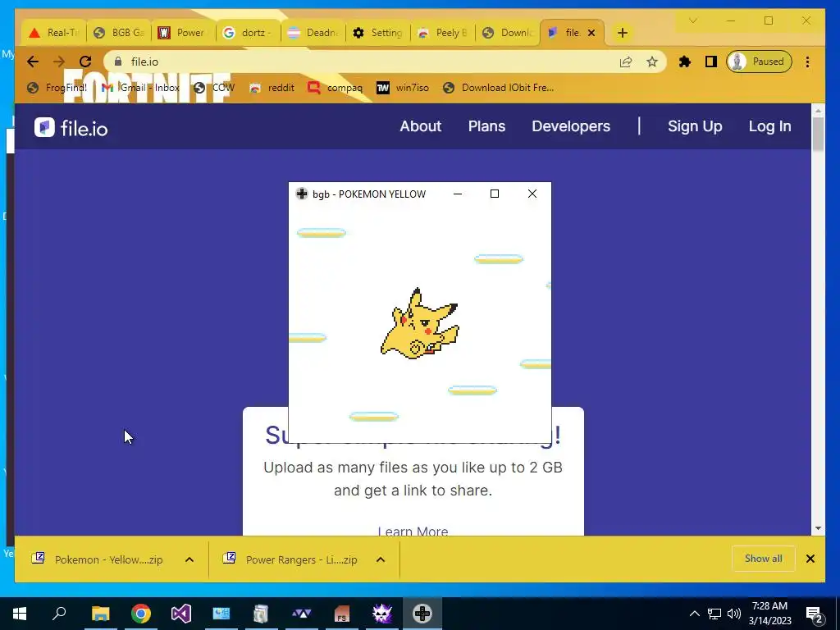The width and height of the screenshot is (840, 630).
Task: Open Chrome from the taskbar
Action: pyautogui.click(x=141, y=614)
